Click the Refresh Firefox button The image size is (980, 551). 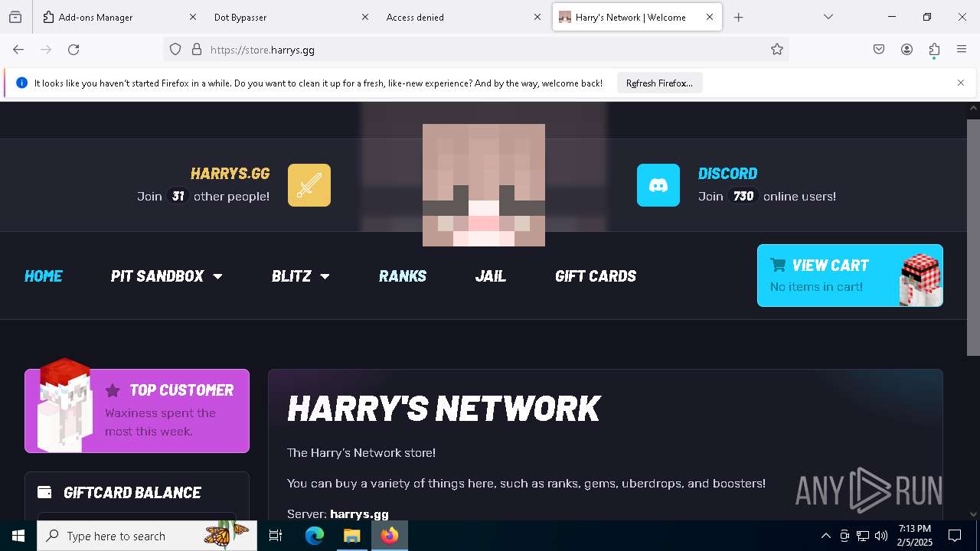(659, 83)
